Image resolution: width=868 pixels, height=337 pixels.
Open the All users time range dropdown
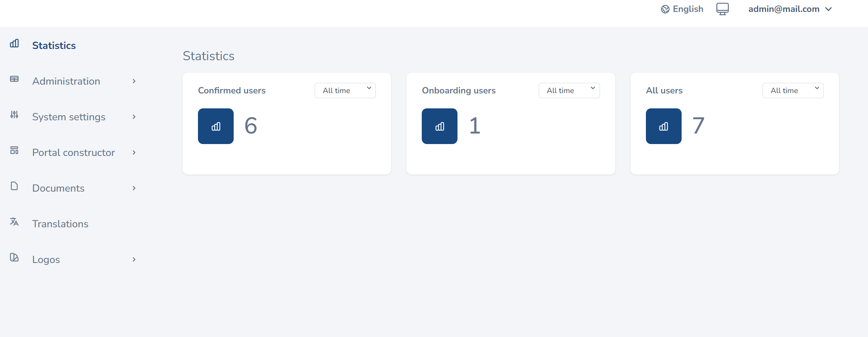click(x=793, y=91)
